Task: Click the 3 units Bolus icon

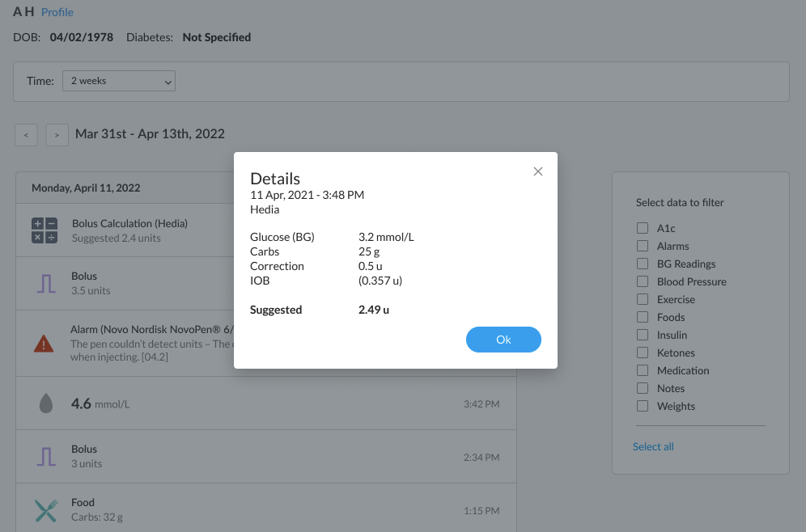Action: [x=46, y=457]
